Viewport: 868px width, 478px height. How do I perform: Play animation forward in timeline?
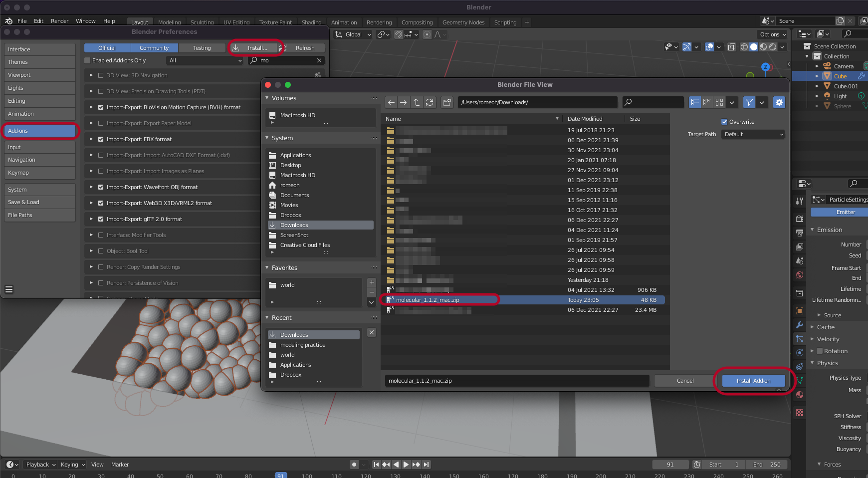(406, 465)
